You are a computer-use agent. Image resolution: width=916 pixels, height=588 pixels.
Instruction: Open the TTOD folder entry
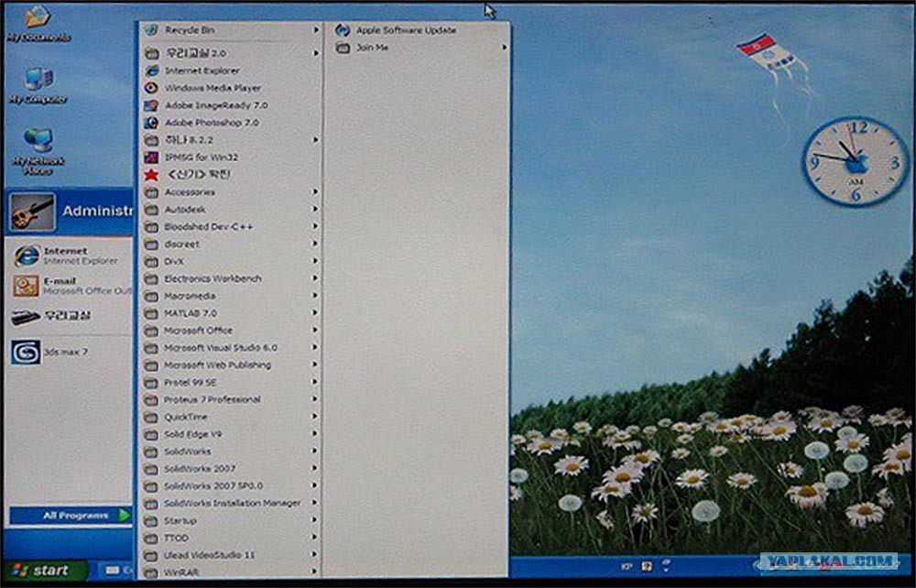coord(232,538)
